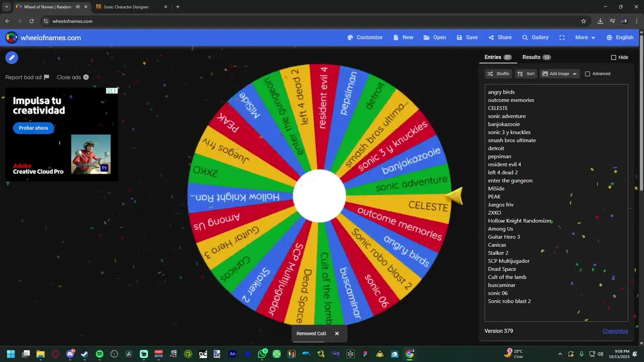The width and height of the screenshot is (644, 362).
Task: Save the current wheel
Action: [x=467, y=38]
